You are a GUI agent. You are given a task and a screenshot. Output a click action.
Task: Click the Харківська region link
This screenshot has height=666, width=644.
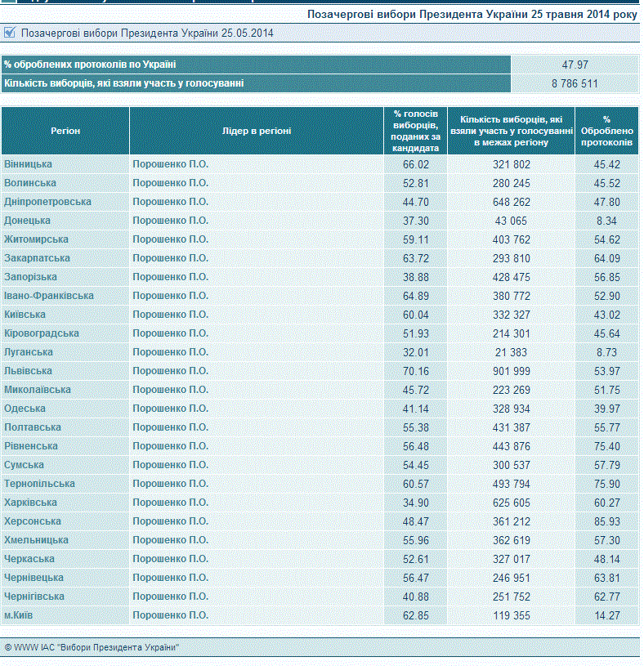tap(30, 503)
